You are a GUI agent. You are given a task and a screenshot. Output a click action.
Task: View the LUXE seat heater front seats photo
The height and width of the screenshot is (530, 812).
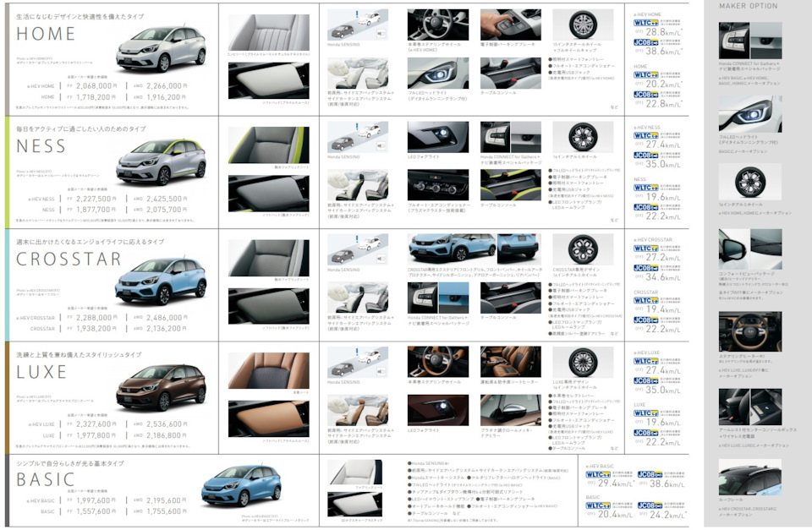[511, 362]
